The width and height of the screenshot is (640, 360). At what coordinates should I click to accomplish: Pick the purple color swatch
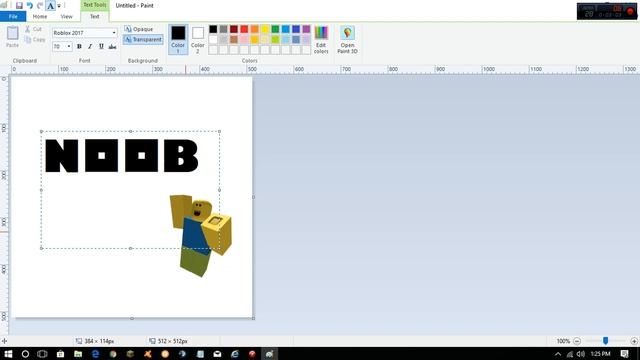[x=307, y=29]
